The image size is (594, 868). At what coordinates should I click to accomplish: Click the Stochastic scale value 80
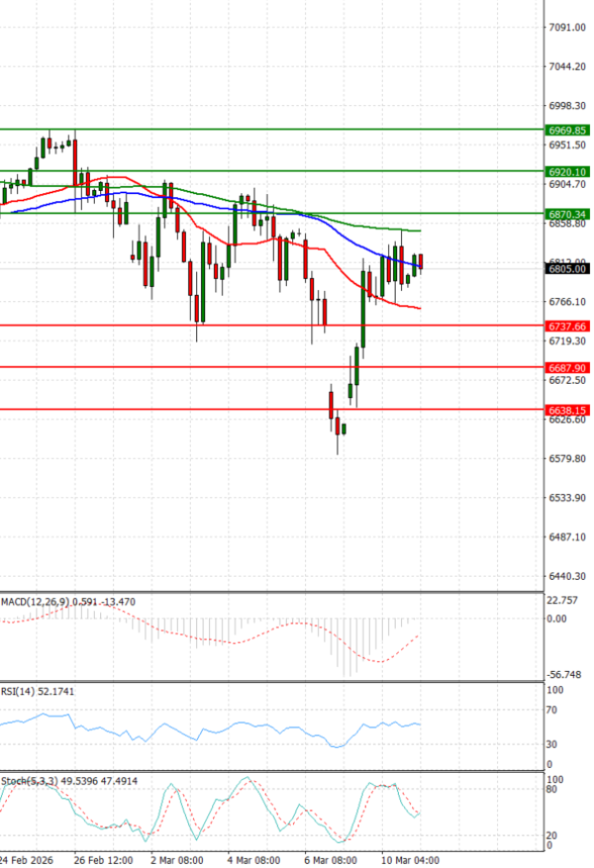(552, 790)
